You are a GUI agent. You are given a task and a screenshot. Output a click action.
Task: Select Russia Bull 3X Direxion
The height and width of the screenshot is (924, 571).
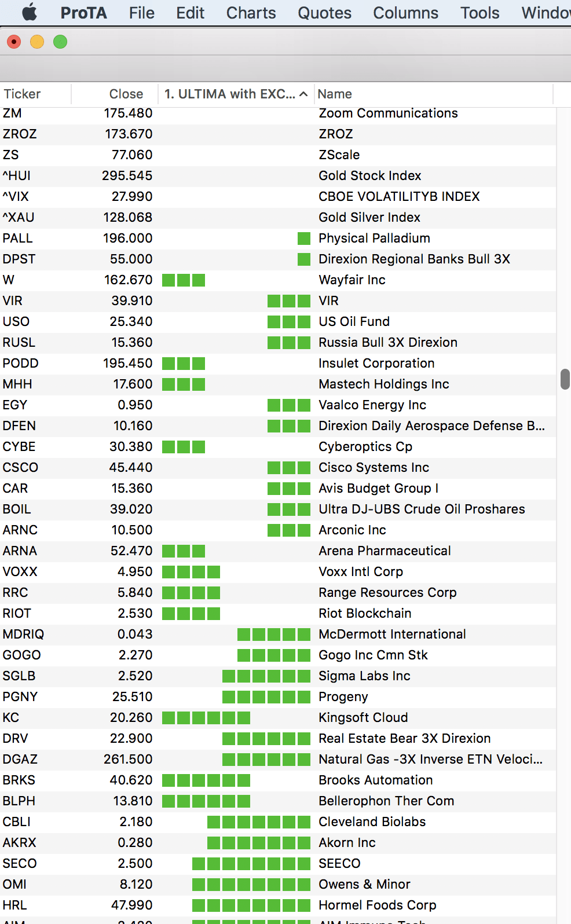(x=388, y=342)
